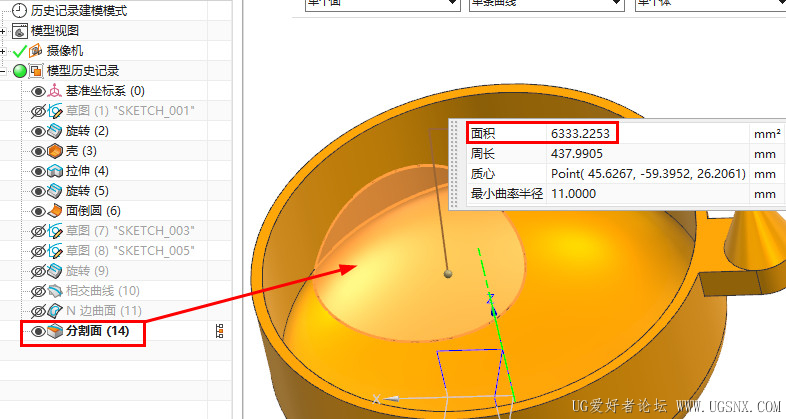
Task: Click the 质心 Point coordinates value
Action: pos(648,174)
